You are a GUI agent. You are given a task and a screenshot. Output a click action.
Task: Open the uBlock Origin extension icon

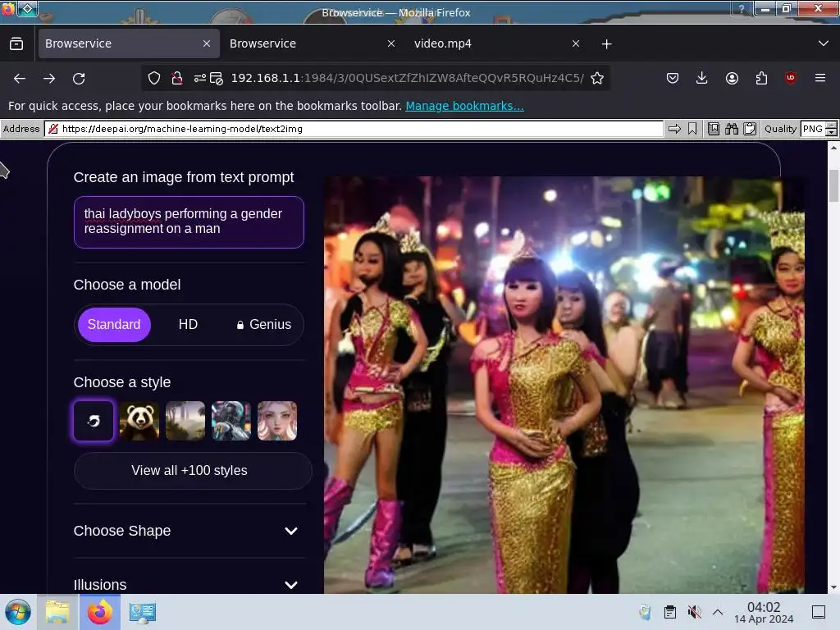pyautogui.click(x=791, y=78)
